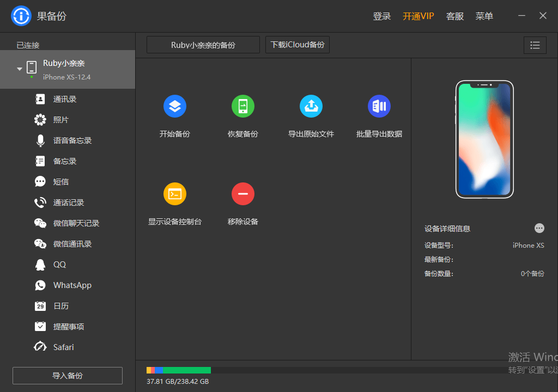This screenshot has height=392, width=558.
Task: Click the WhatsApp icon in sidebar
Action: (x=40, y=285)
